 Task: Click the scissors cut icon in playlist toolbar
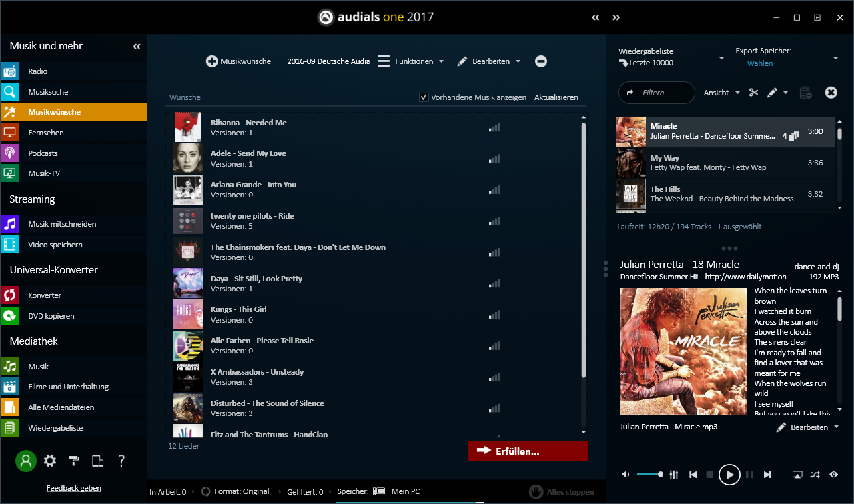(753, 93)
